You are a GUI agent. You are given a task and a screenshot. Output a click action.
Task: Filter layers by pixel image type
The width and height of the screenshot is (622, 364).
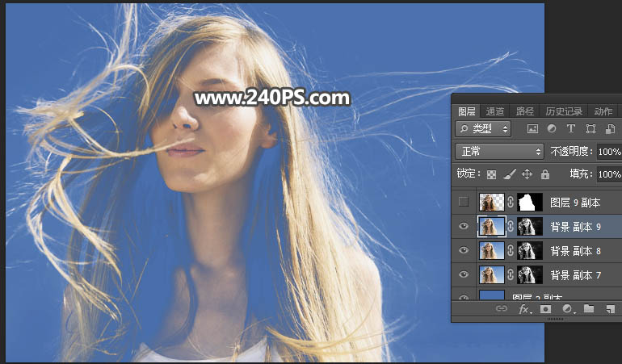532,128
